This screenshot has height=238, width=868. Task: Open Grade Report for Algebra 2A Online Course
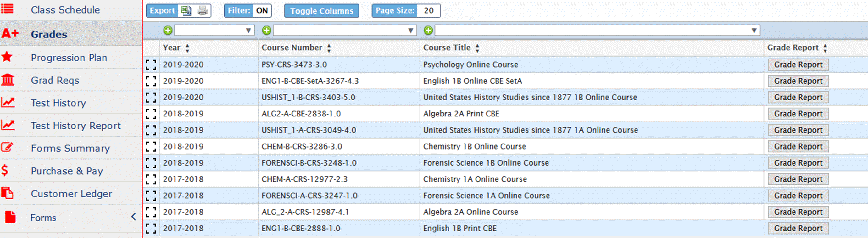tap(798, 212)
